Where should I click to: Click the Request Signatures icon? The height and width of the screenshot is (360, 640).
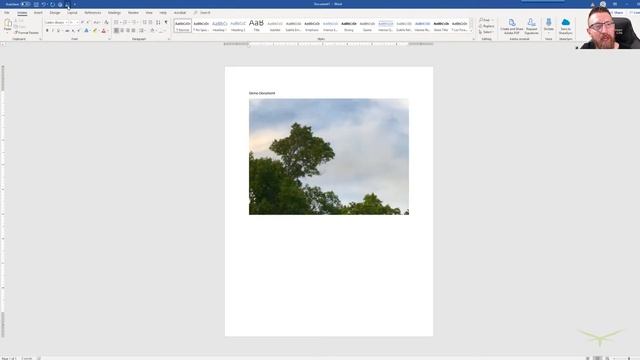pos(531,27)
